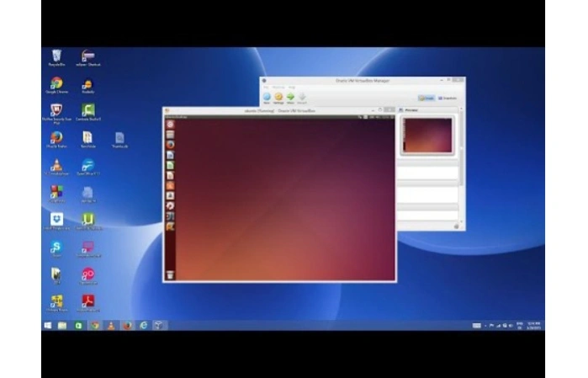Open VLC from the Windows taskbar

click(x=111, y=326)
